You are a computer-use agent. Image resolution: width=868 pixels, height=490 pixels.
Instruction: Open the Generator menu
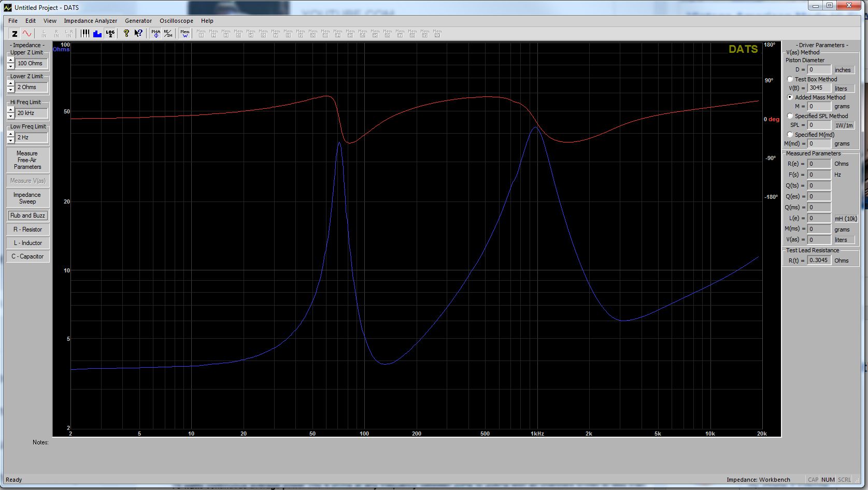pyautogui.click(x=138, y=21)
